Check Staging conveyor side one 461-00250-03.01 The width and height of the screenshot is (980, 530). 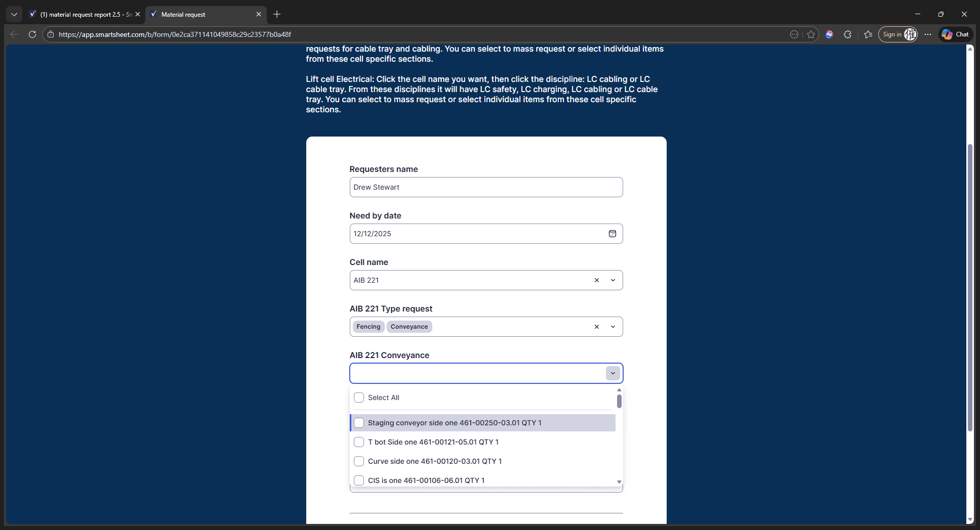[x=359, y=423]
